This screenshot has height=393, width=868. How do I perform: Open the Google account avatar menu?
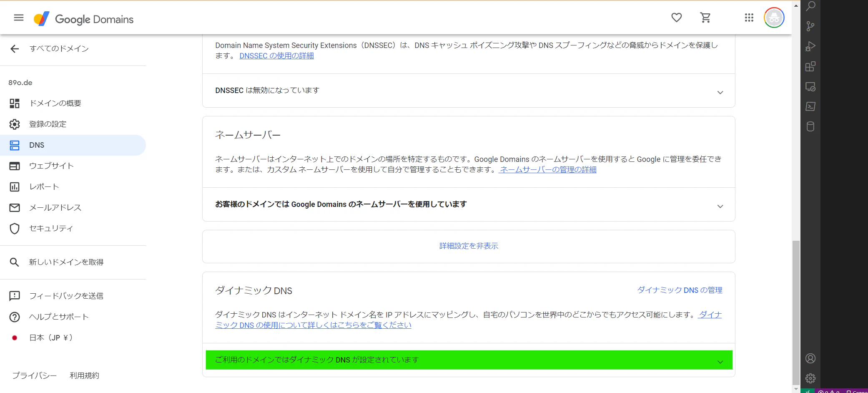coord(774,18)
